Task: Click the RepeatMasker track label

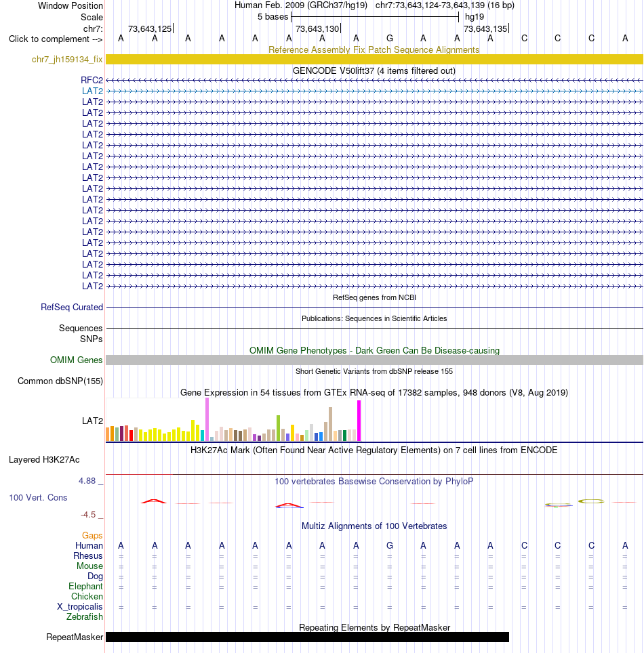Action: point(75,637)
